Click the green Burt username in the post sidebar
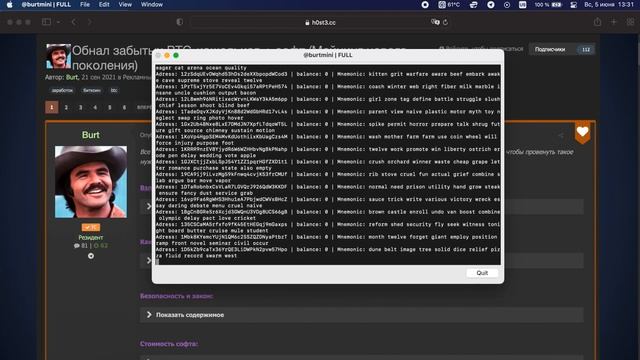Image resolution: width=640 pixels, height=360 pixels. pos(91,135)
